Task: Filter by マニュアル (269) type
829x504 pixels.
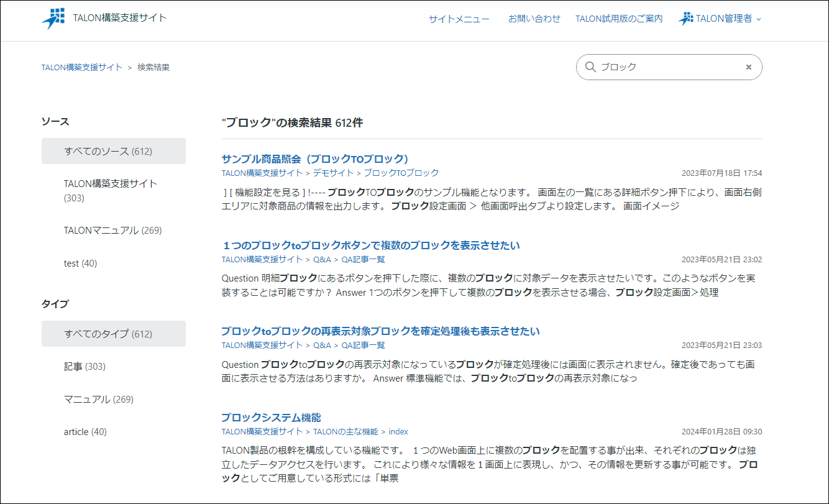Action: pyautogui.click(x=114, y=399)
